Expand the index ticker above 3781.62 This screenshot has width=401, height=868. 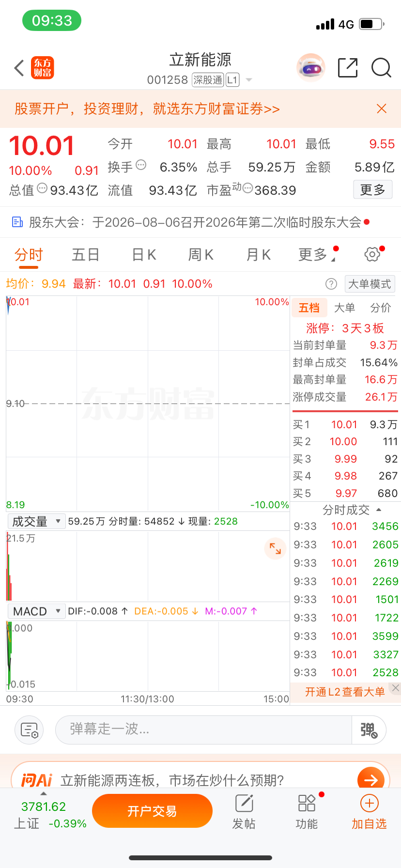click(x=44, y=793)
